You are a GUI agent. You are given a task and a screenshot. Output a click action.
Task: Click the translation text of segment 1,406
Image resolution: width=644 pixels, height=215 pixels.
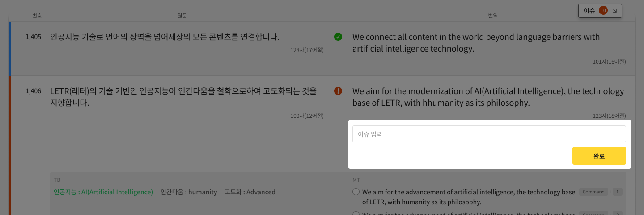tap(488, 97)
